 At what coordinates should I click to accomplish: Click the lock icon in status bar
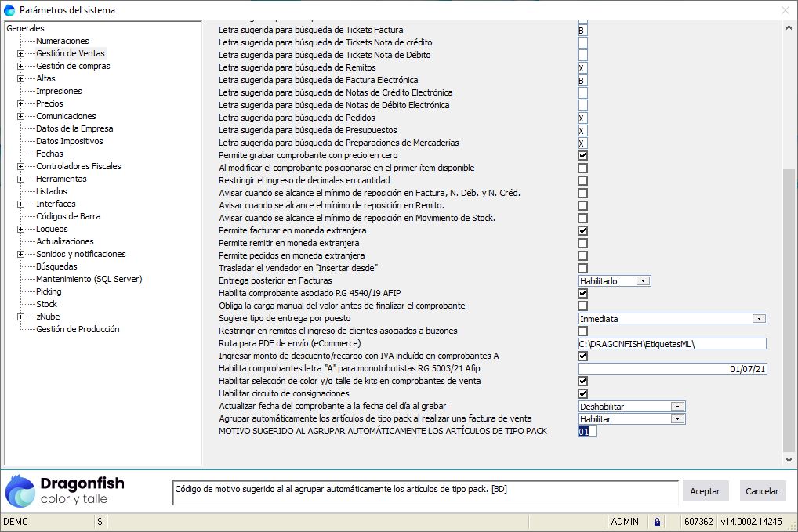pos(657,522)
